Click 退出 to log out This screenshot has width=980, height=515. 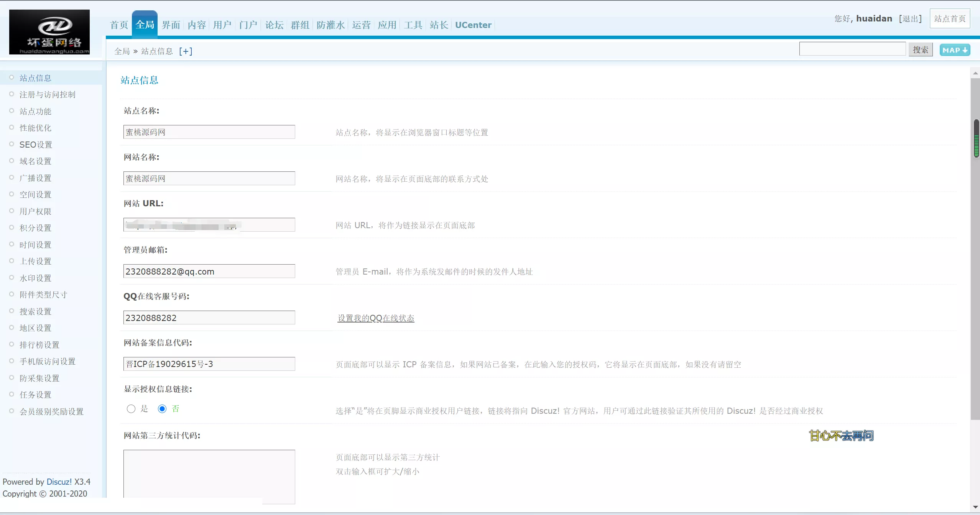[911, 18]
